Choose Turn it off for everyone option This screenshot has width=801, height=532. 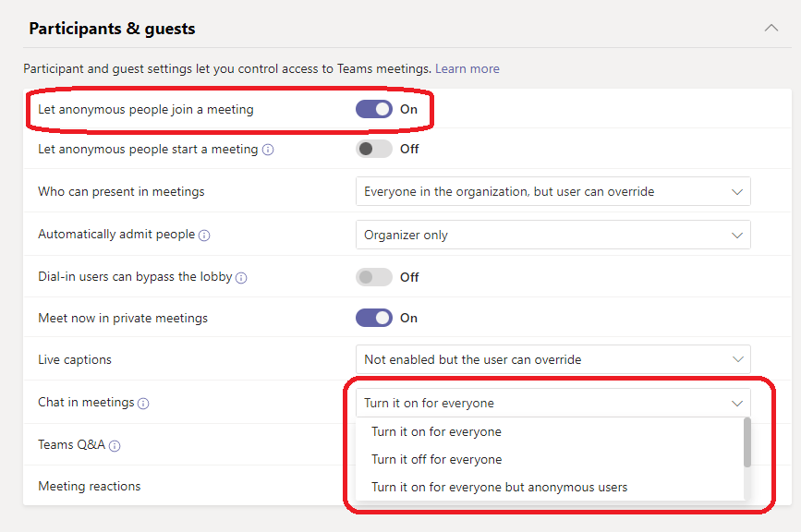pyautogui.click(x=436, y=459)
